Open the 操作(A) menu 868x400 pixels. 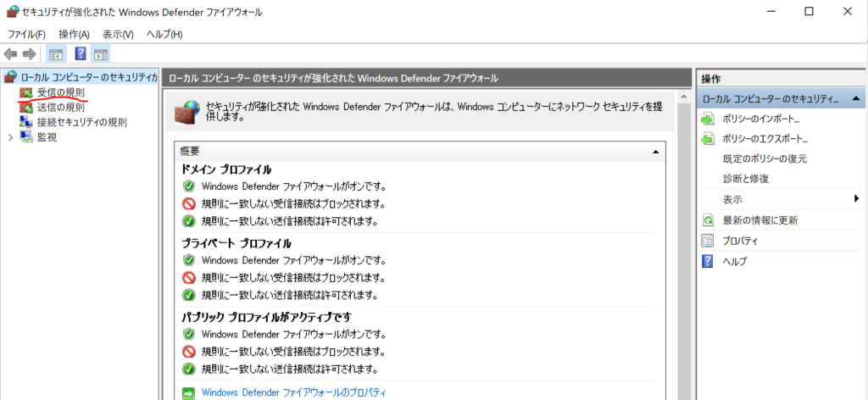(74, 34)
